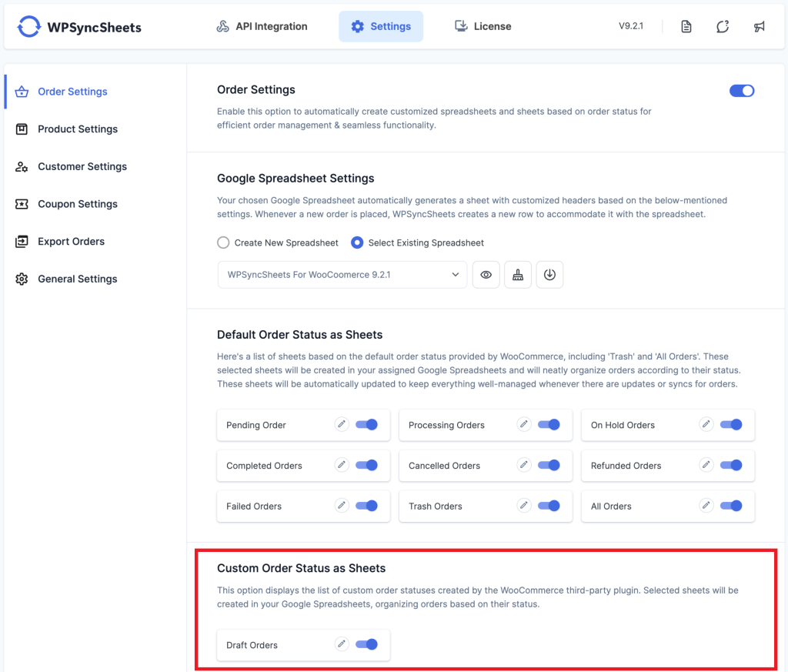788x672 pixels.
Task: Go to the License tab
Action: pyautogui.click(x=483, y=27)
